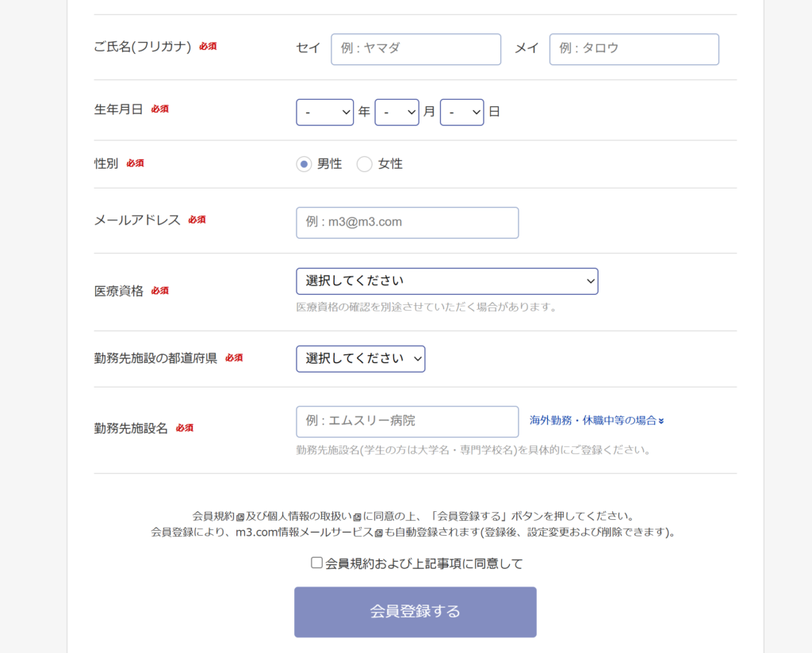Open the birth day (日) dropdown
The image size is (812, 653).
[462, 113]
